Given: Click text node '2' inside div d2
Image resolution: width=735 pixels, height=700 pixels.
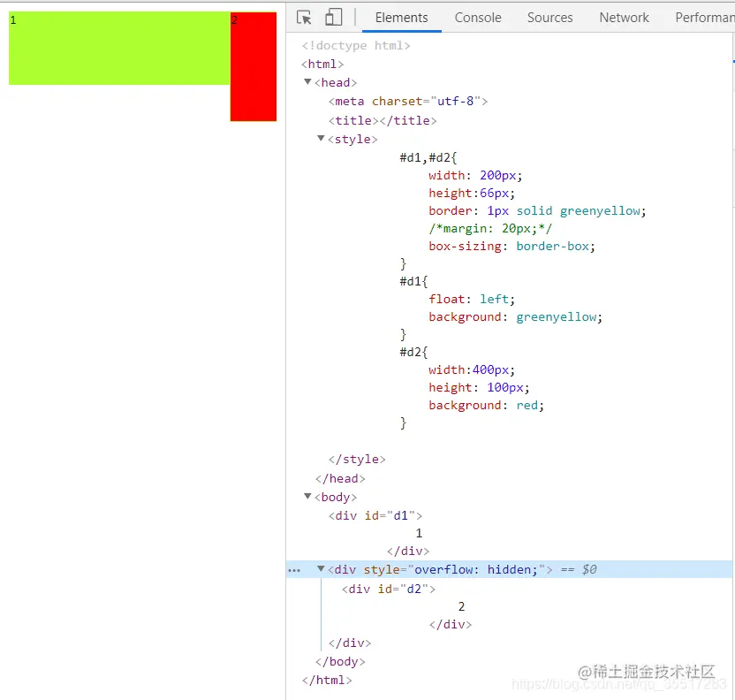Looking at the screenshot, I should click(462, 606).
